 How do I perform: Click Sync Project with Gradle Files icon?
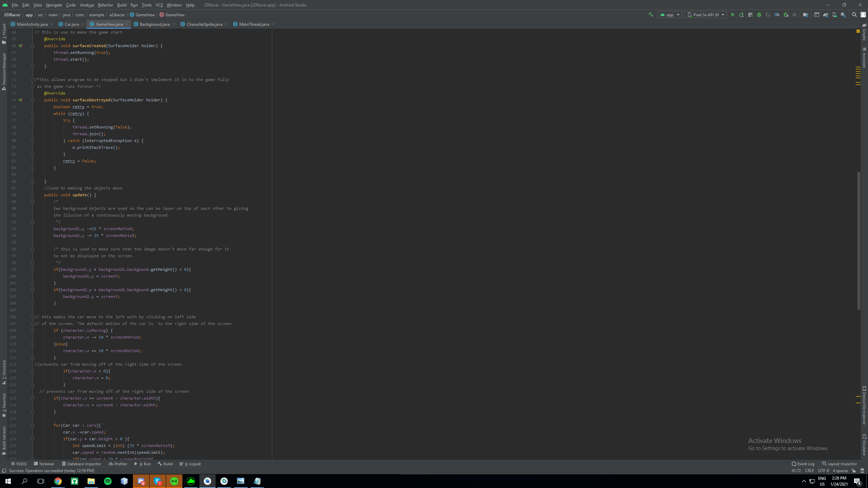pos(826,15)
